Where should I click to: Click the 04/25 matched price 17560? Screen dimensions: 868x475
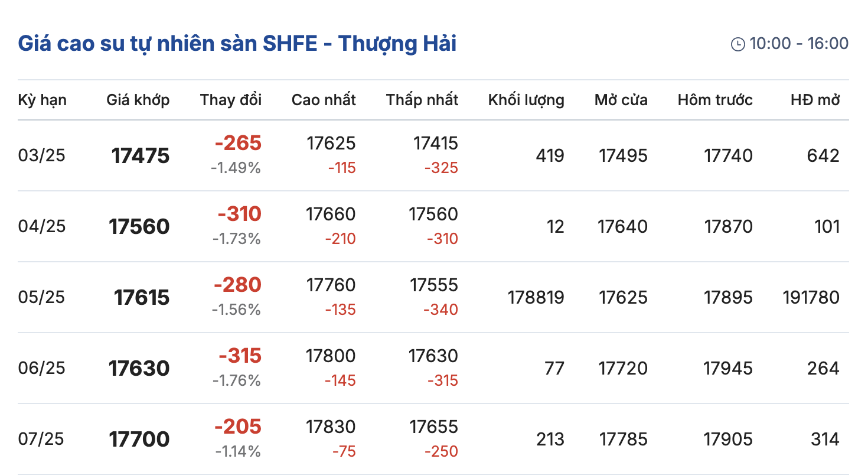pos(139,227)
